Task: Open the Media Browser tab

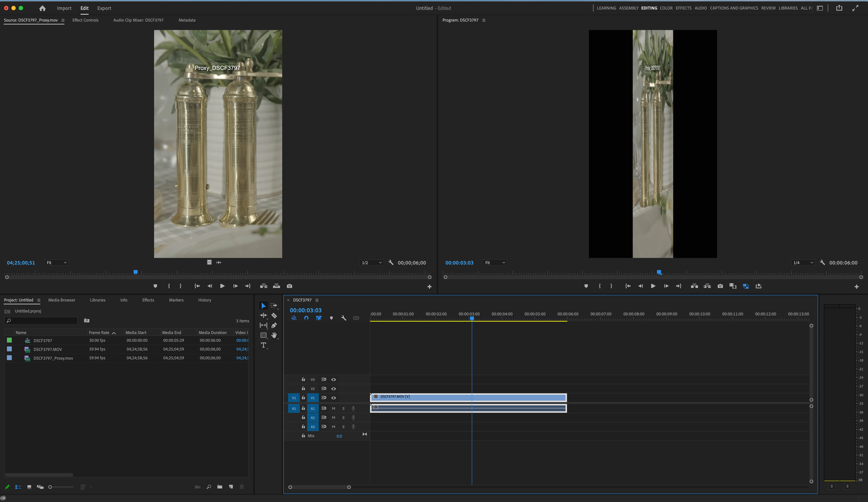Action: tap(62, 300)
